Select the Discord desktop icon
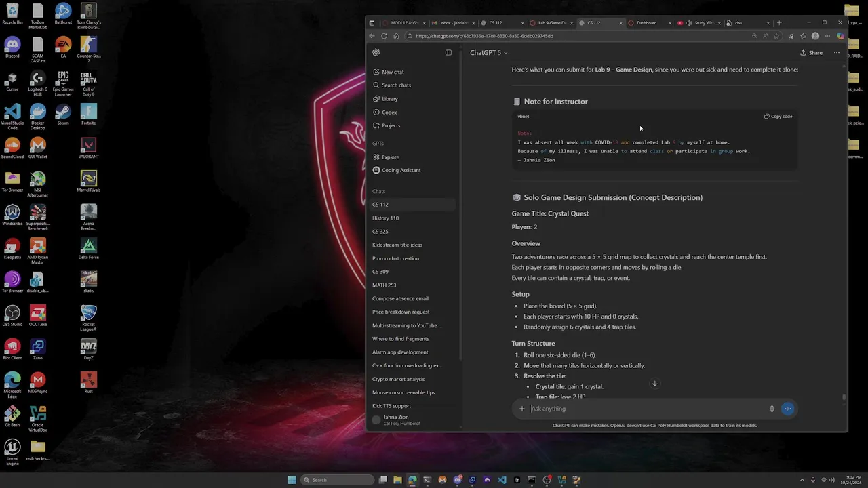The height and width of the screenshot is (488, 868). pyautogui.click(x=12, y=48)
